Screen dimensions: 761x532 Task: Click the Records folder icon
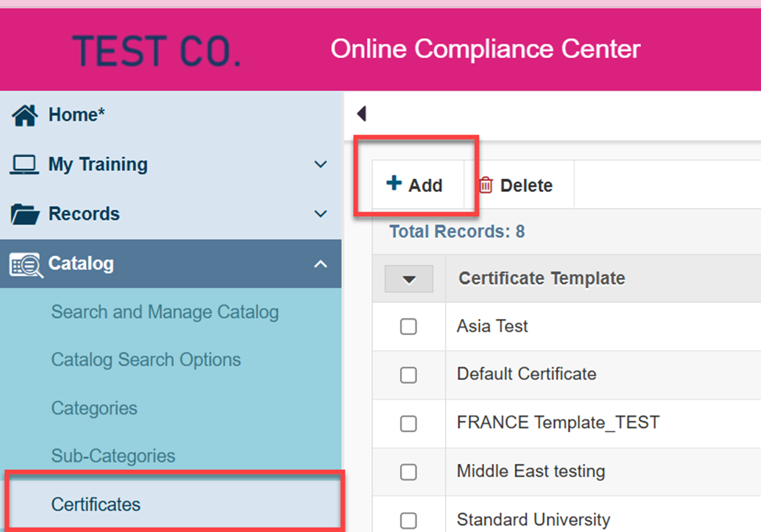click(x=25, y=214)
